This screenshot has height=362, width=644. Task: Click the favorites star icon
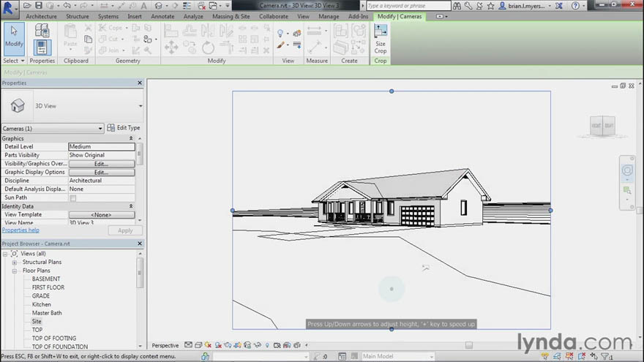click(491, 6)
